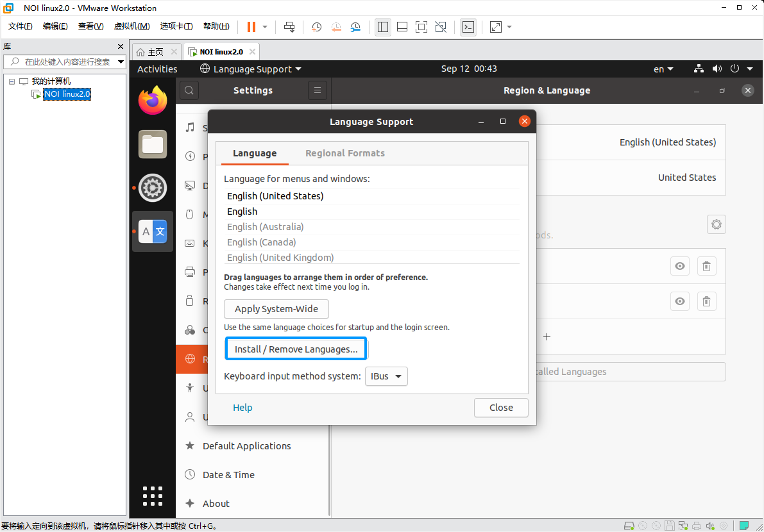
Task: Click the network icon in the top bar
Action: coord(699,69)
